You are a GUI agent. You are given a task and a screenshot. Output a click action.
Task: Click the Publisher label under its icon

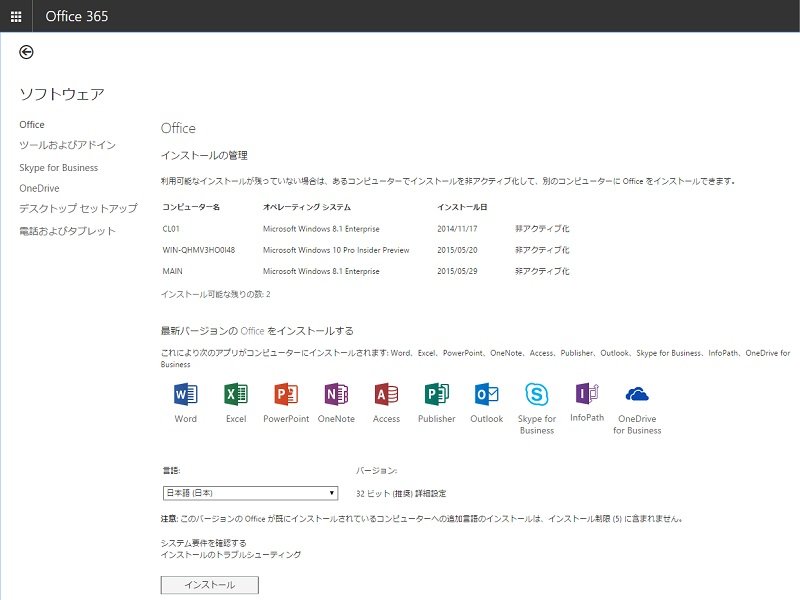coord(437,419)
